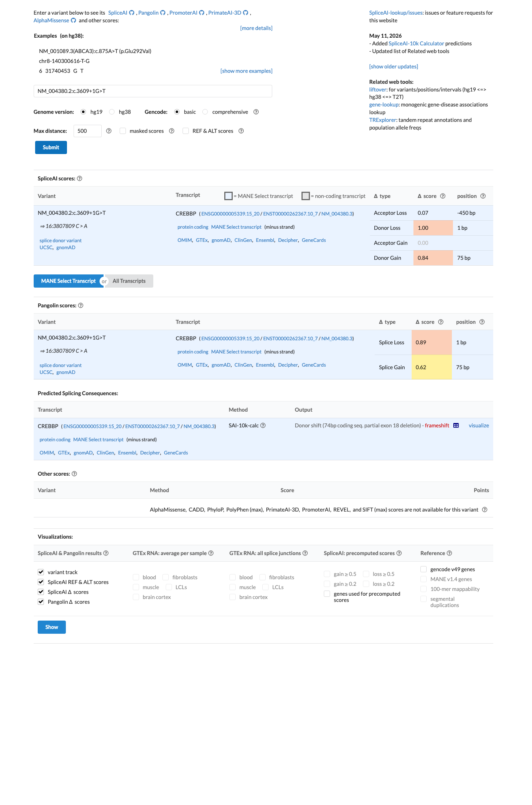Expand the more details link

click(x=256, y=28)
